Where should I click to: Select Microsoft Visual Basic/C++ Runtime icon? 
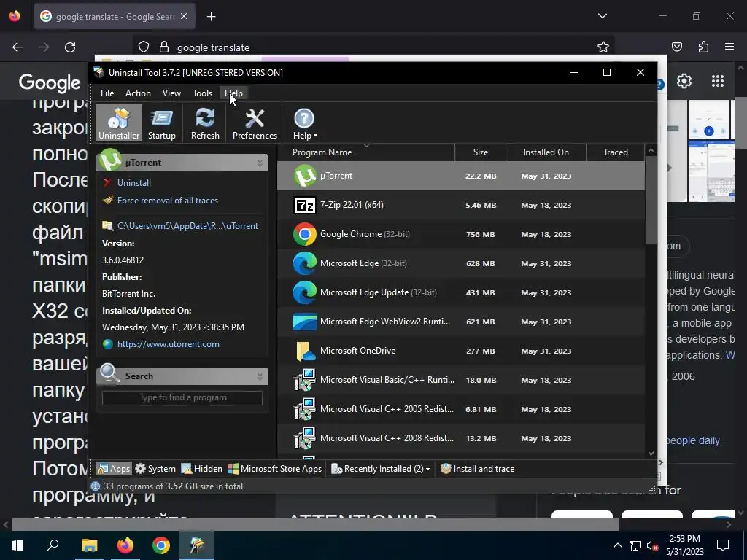point(305,380)
